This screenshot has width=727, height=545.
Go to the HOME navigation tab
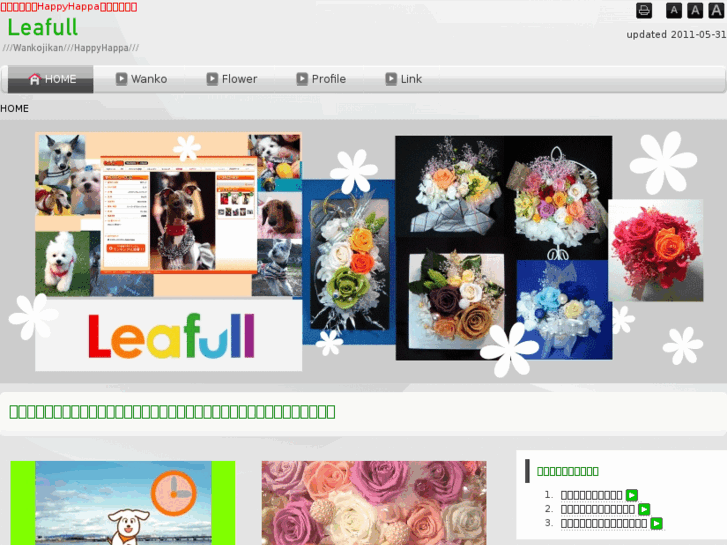tap(51, 79)
